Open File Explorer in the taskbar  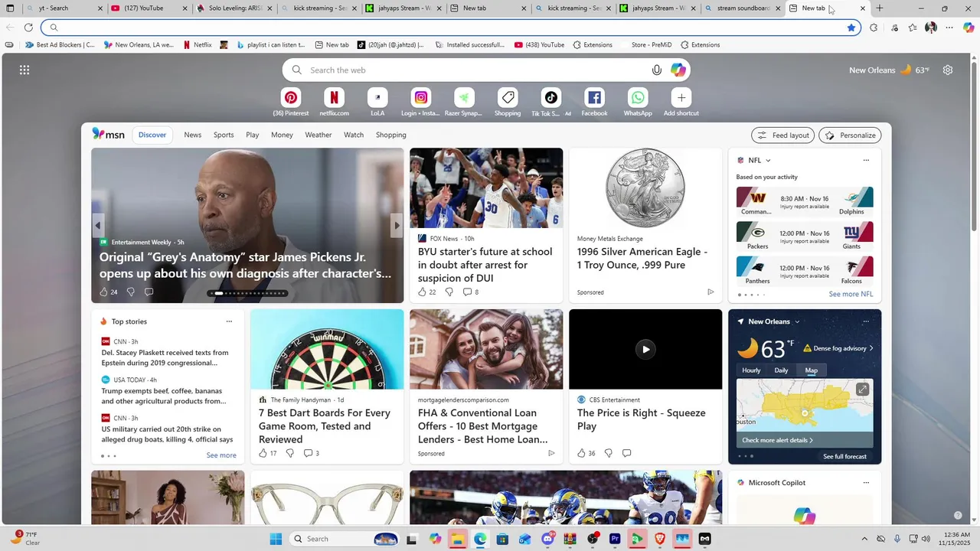click(458, 539)
